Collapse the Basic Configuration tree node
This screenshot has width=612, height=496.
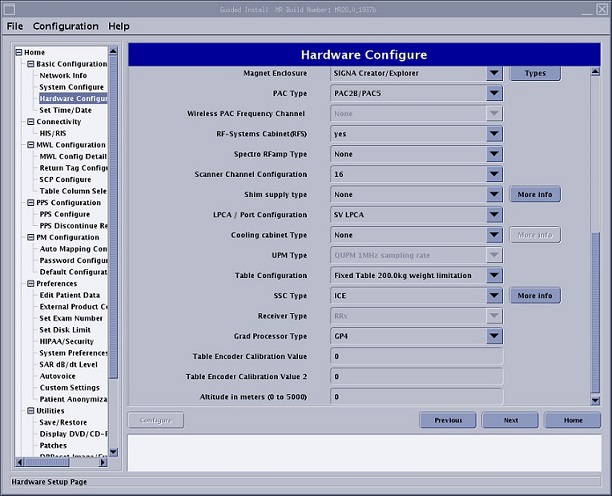31,64
